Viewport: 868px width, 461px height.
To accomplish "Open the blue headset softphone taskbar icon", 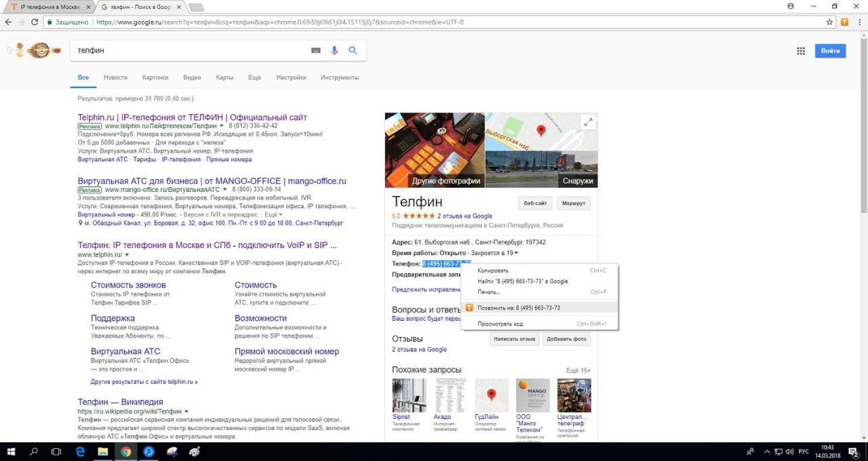I will (x=149, y=452).
